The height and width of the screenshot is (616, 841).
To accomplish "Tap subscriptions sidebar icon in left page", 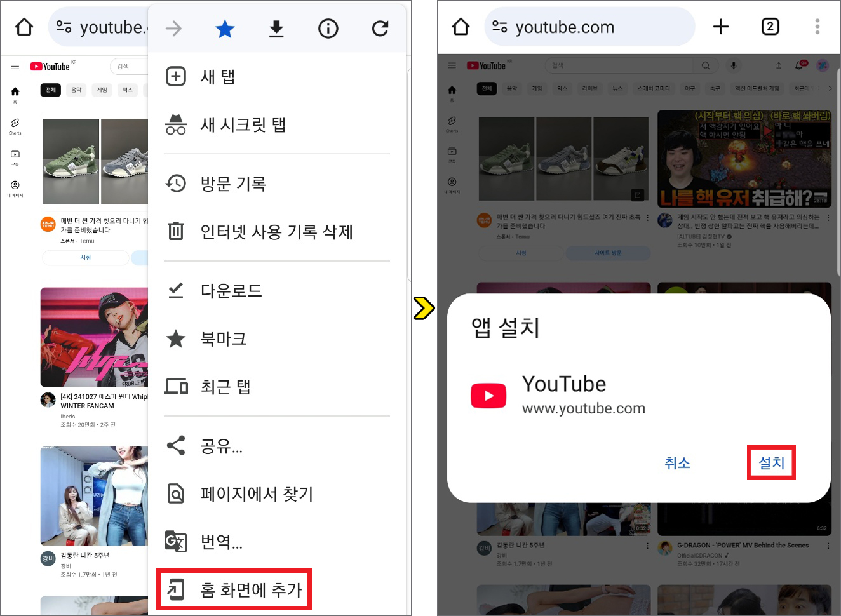I will 15,157.
